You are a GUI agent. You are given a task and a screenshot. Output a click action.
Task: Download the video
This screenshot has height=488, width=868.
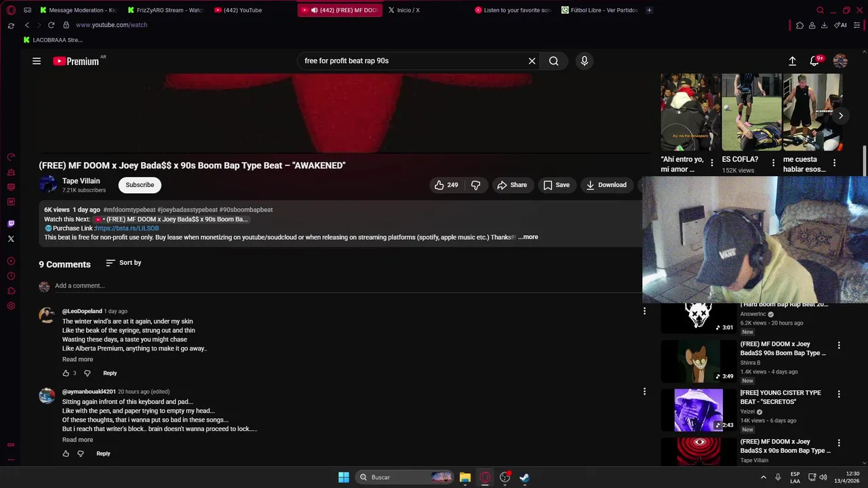tap(606, 185)
